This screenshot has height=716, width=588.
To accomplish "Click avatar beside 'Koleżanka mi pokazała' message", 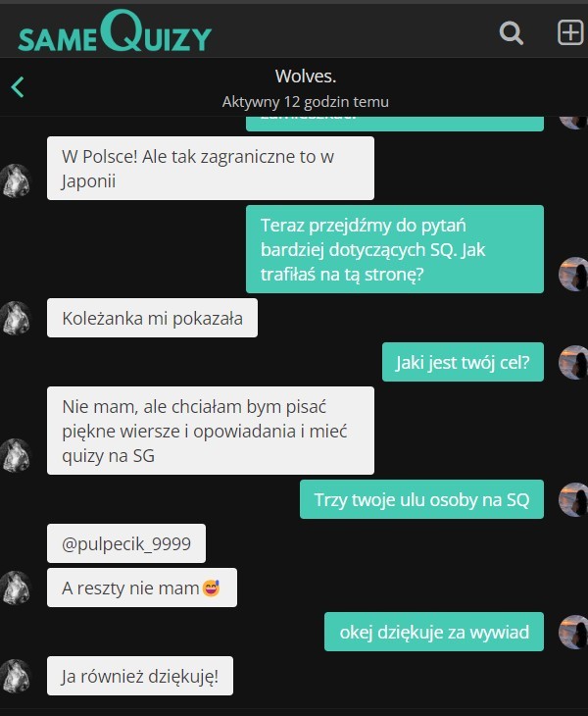I will pos(15,318).
